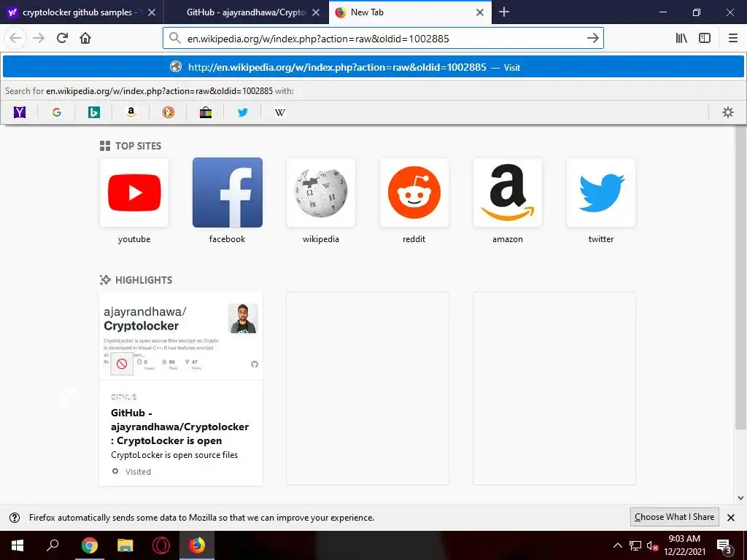Show sidebars with the sidebar icon
This screenshot has width=747, height=560.
705,38
